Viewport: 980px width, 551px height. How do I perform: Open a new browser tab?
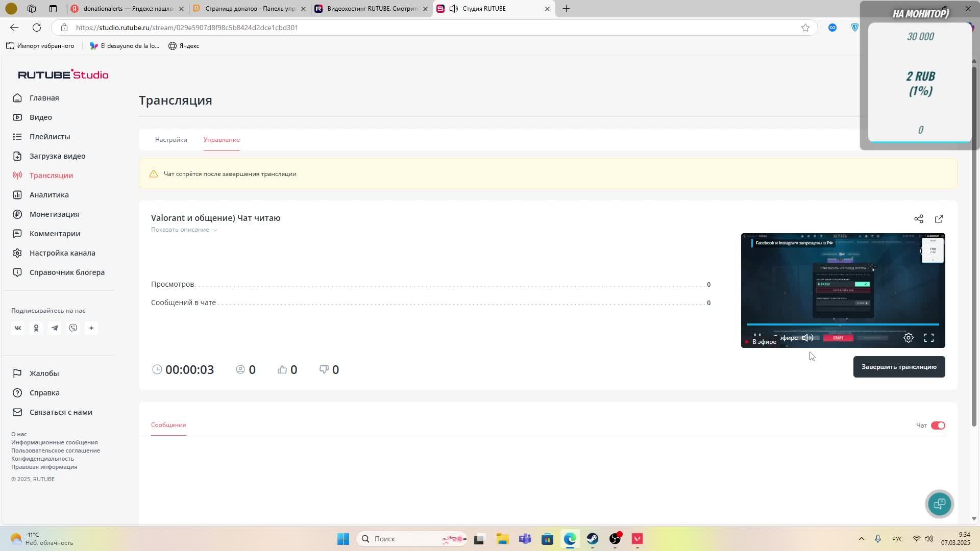coord(566,9)
